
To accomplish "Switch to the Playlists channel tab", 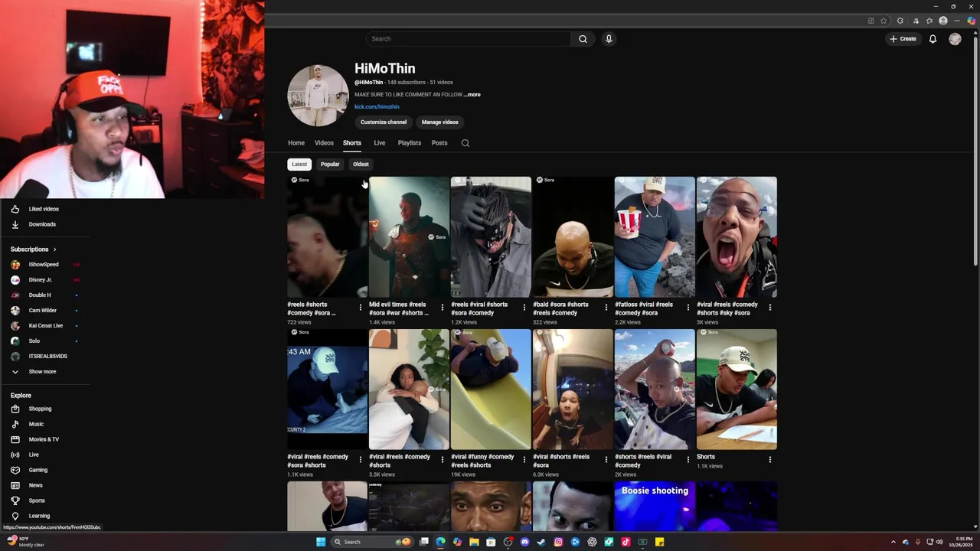I will (x=409, y=143).
